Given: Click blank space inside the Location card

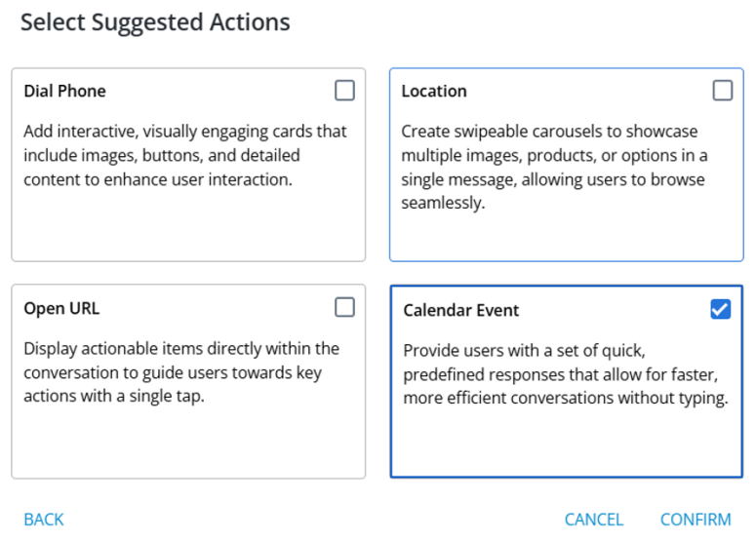Looking at the screenshot, I should pyautogui.click(x=566, y=237).
